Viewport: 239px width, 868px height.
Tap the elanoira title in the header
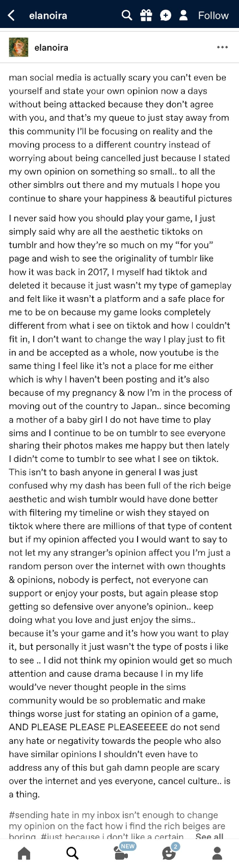[48, 15]
